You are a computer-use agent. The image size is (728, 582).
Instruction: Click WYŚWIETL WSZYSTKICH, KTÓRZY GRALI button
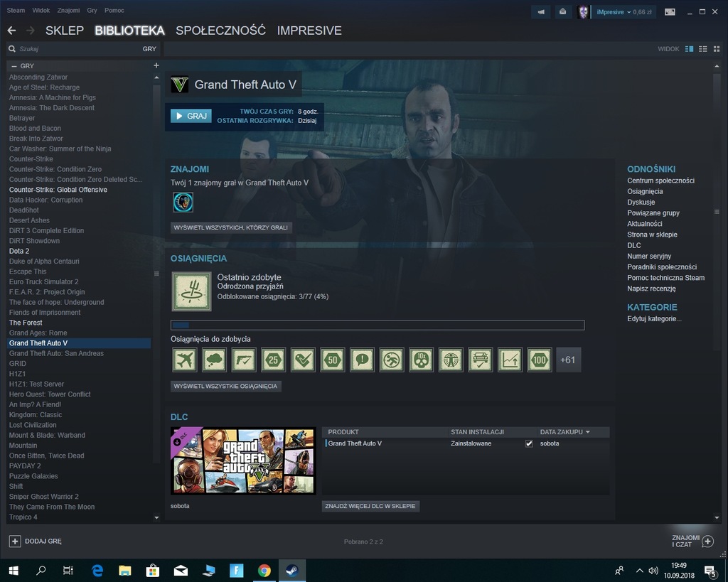pos(231,227)
